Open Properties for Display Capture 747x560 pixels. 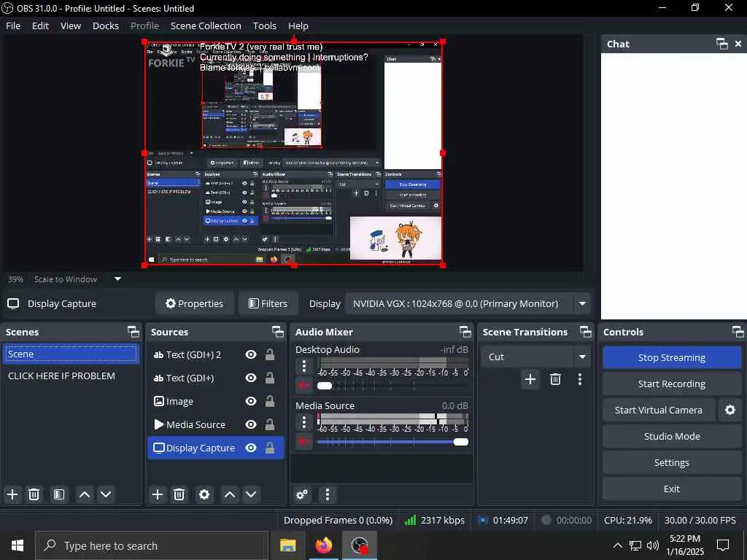tap(194, 304)
